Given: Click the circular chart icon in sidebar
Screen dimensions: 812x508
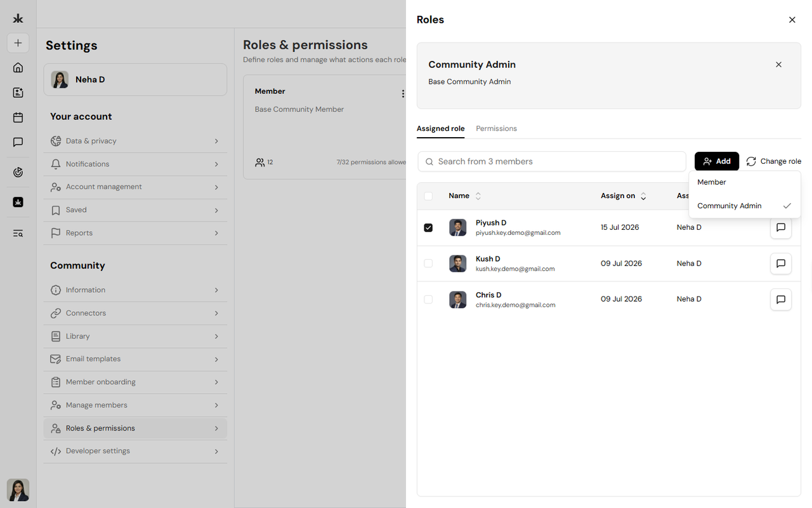Looking at the screenshot, I should click(18, 172).
